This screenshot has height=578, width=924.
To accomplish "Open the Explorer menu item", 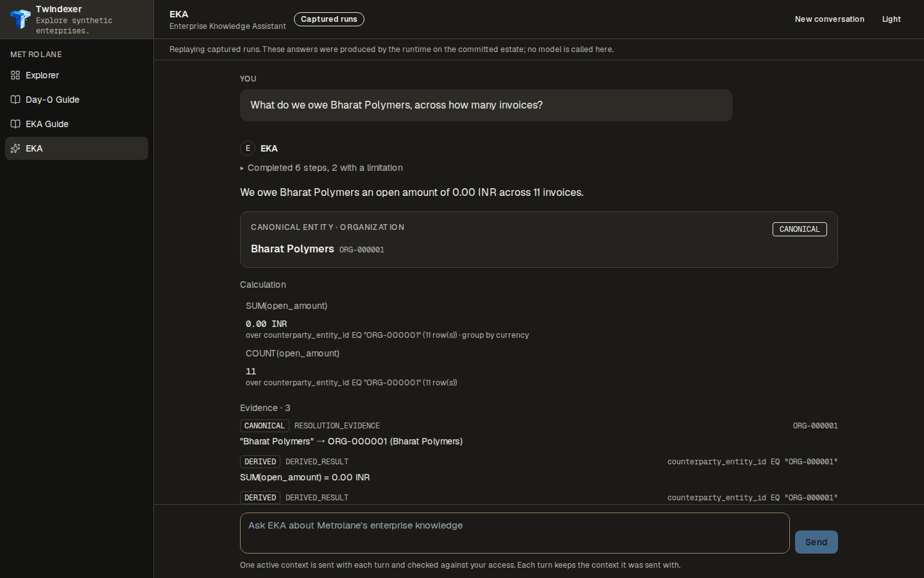I will (x=76, y=75).
